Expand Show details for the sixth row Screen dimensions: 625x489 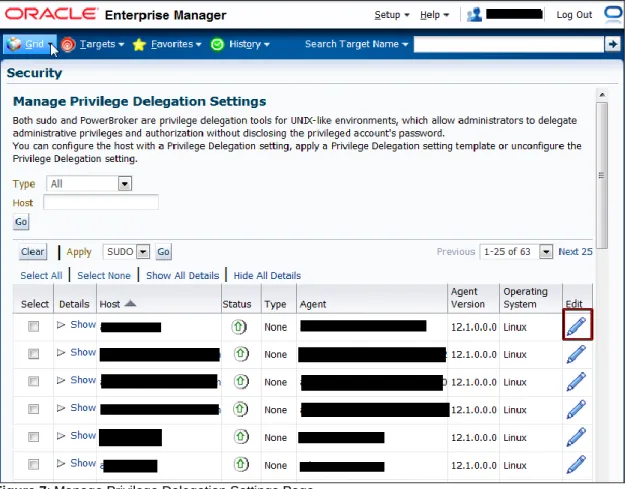point(76,463)
